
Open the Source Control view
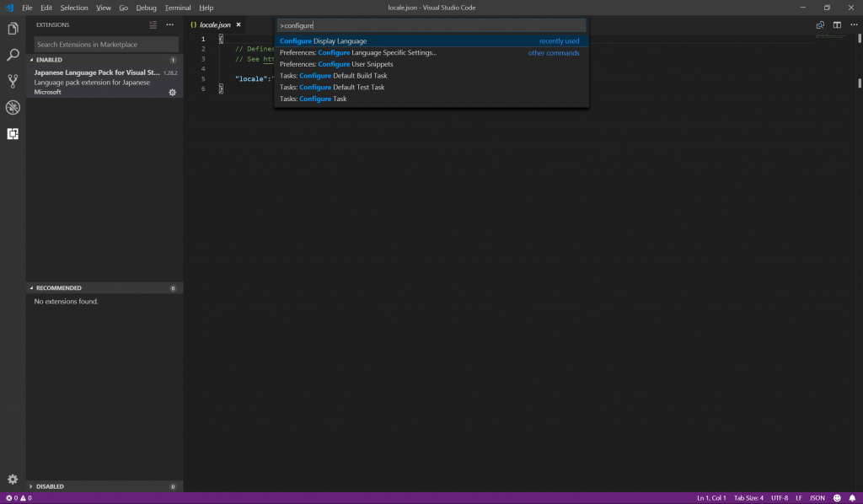click(13, 81)
